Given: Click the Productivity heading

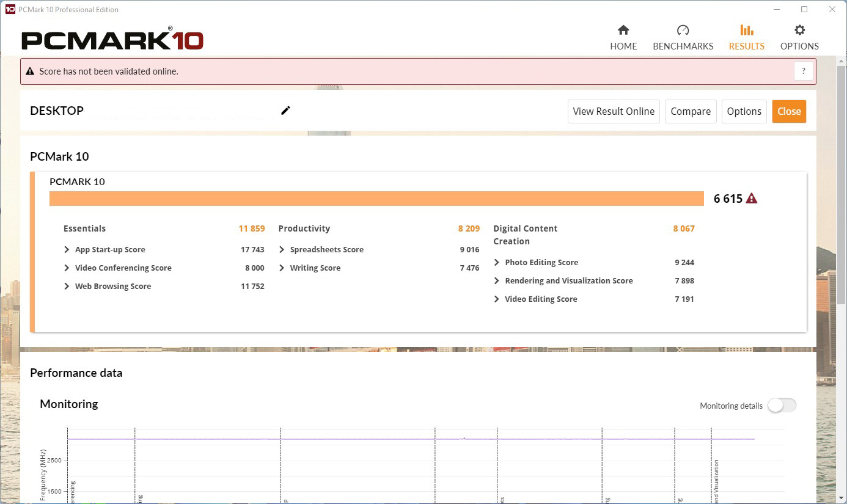Looking at the screenshot, I should tap(304, 228).
